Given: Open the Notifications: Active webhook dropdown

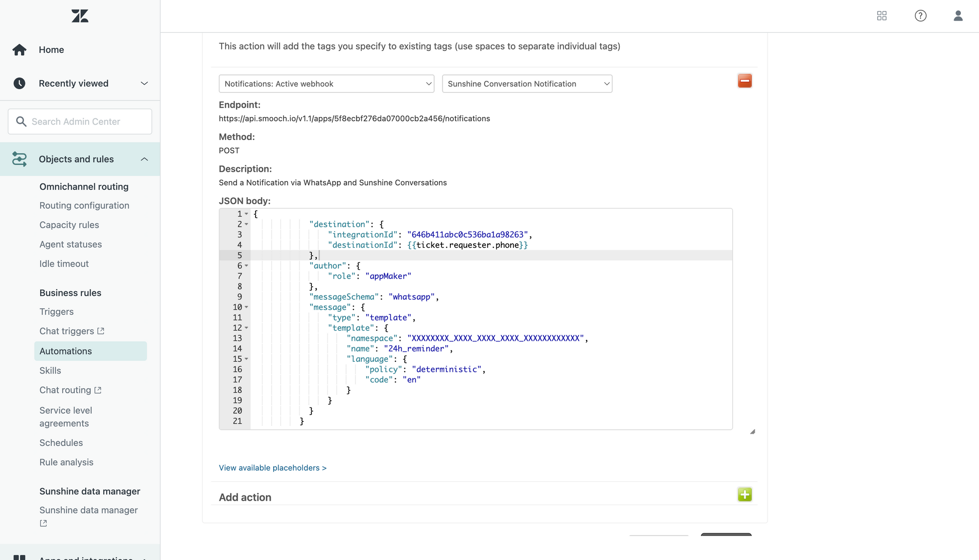Looking at the screenshot, I should click(326, 84).
